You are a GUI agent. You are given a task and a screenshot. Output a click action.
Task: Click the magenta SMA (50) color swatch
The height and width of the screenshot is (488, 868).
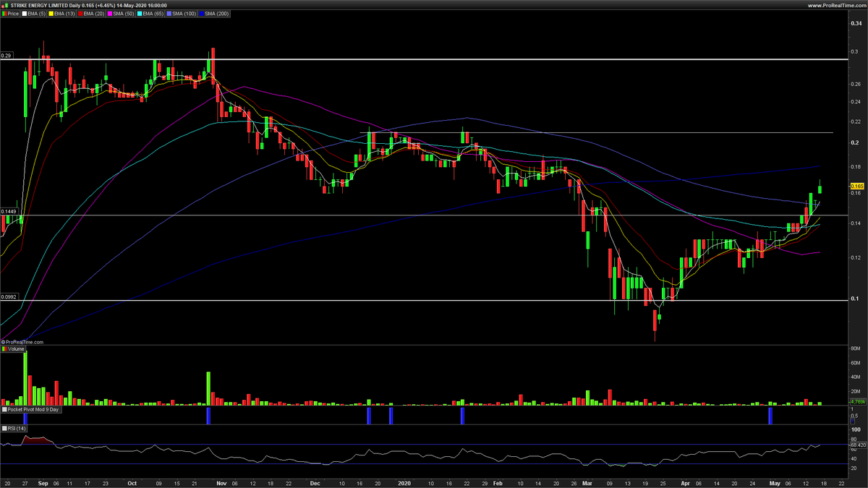click(x=110, y=13)
